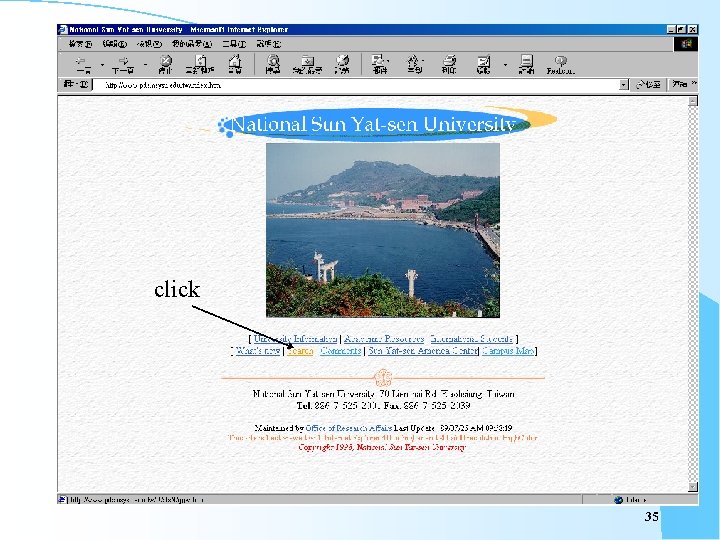The width and height of the screenshot is (720, 540).
Task: Open the Edit menu in menu bar
Action: [x=115, y=44]
